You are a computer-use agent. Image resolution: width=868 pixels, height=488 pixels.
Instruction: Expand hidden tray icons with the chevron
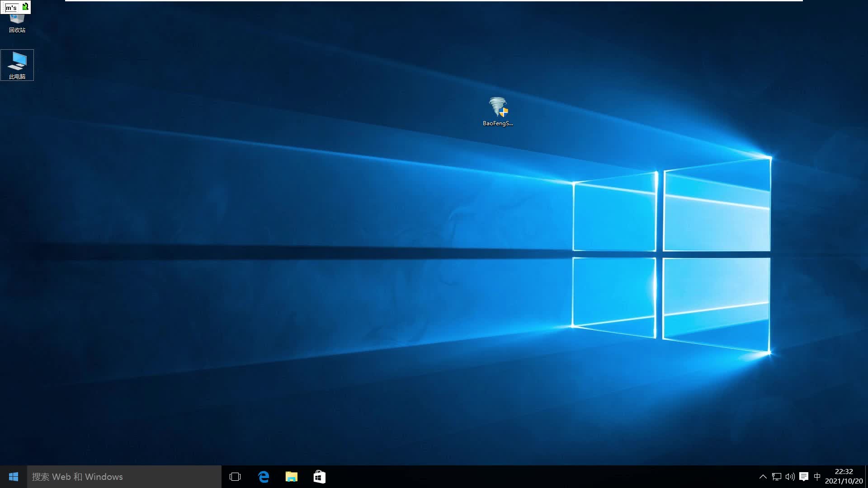pyautogui.click(x=763, y=477)
